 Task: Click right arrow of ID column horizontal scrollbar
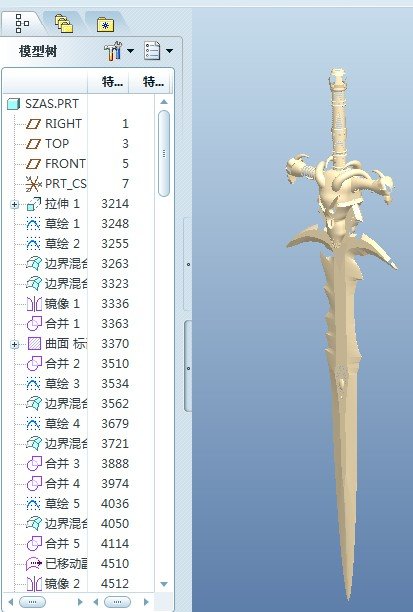point(146,602)
